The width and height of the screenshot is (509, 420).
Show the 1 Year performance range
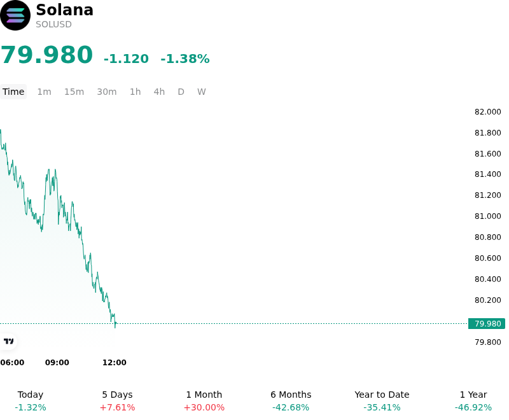pos(473,401)
